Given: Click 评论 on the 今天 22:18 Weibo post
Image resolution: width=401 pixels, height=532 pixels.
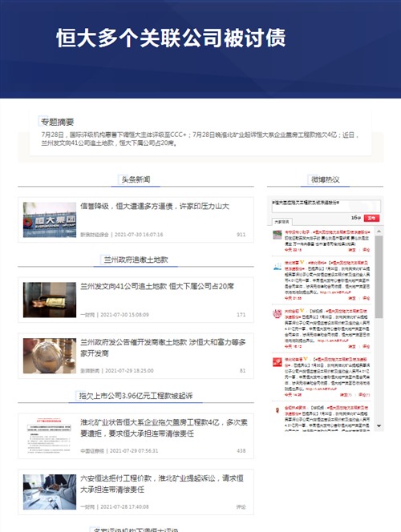Looking at the screenshot, I should coord(367,250).
